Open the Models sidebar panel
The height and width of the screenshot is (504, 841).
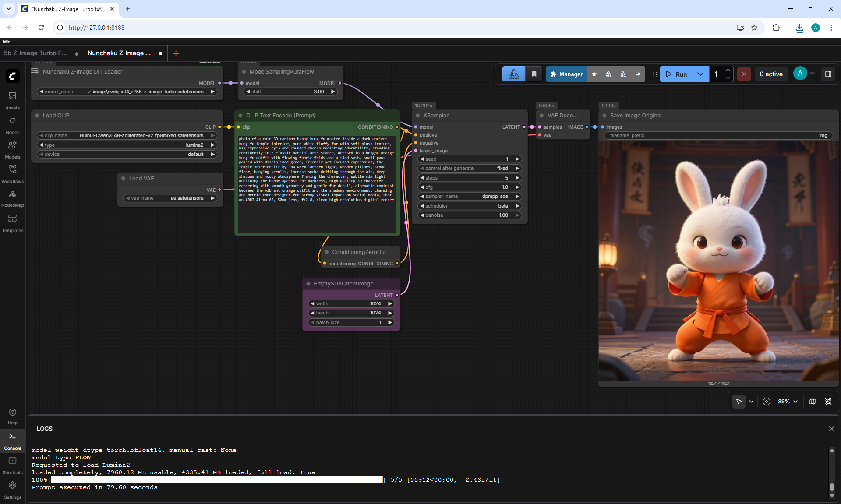(12, 150)
